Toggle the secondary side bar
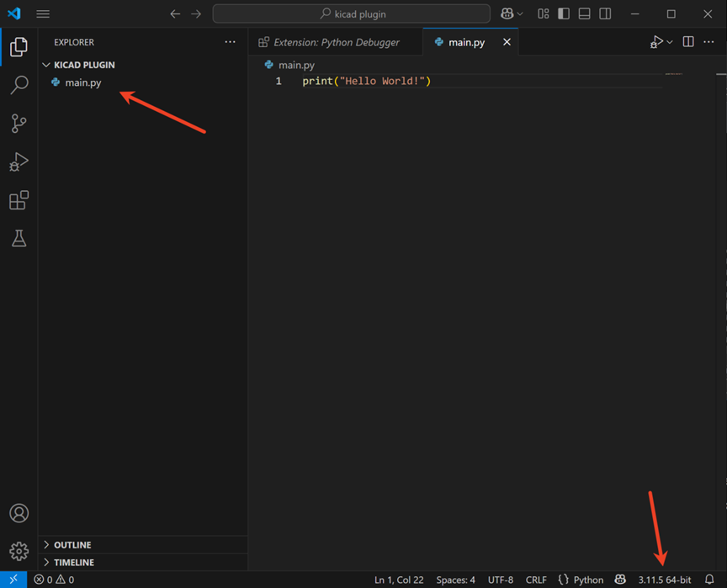Screen dimensions: 727x588 pos(605,14)
